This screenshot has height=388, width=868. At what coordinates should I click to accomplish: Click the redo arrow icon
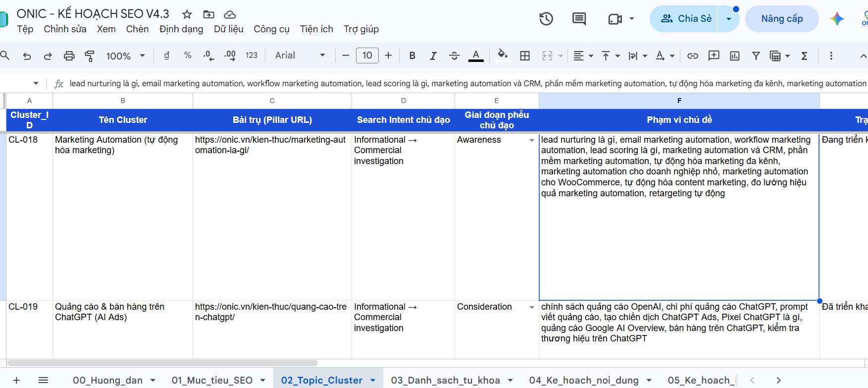[x=48, y=56]
